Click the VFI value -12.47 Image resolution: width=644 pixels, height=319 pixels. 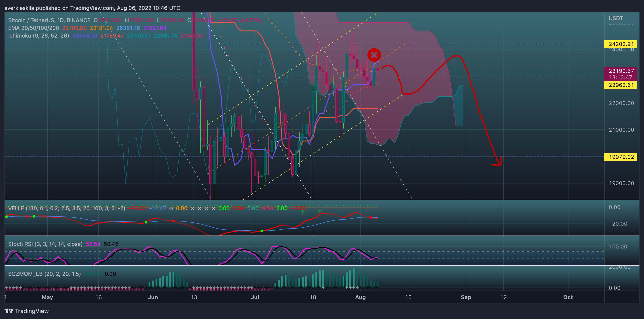point(157,208)
